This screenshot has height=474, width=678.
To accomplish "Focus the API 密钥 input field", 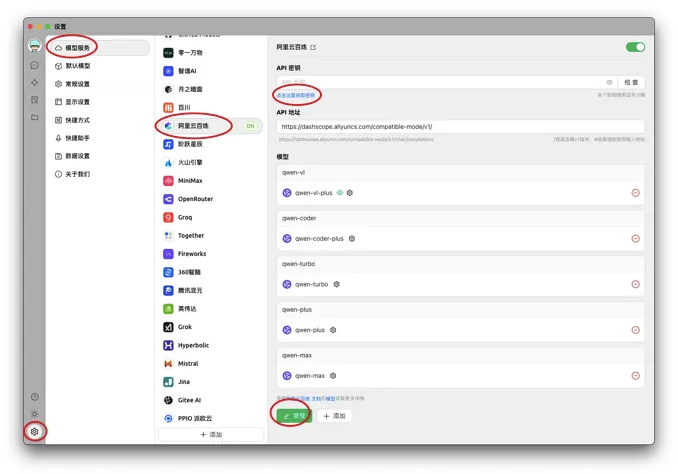I will [445, 82].
